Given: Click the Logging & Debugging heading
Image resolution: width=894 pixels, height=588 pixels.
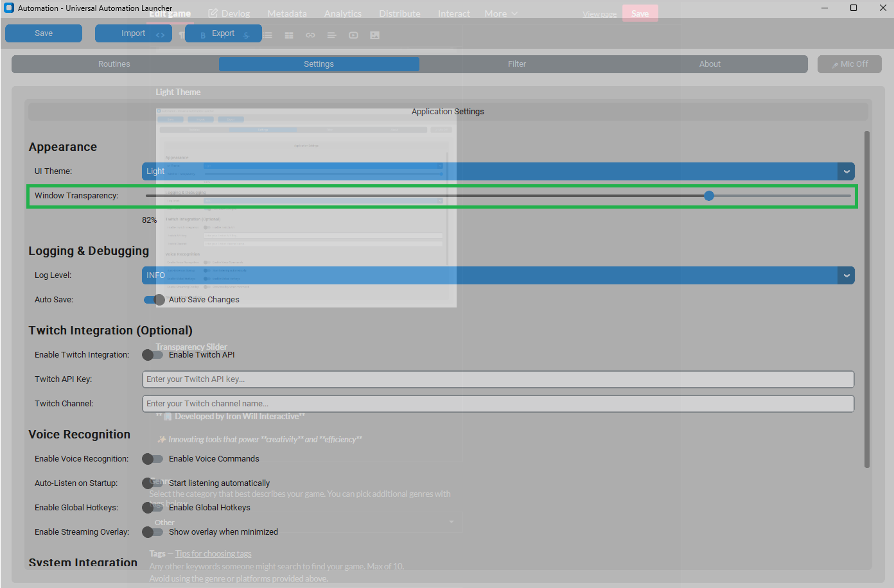Looking at the screenshot, I should point(89,251).
